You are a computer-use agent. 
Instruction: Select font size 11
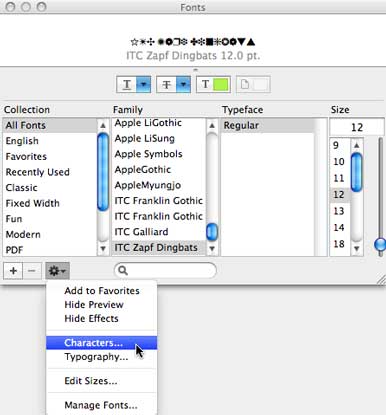340,178
